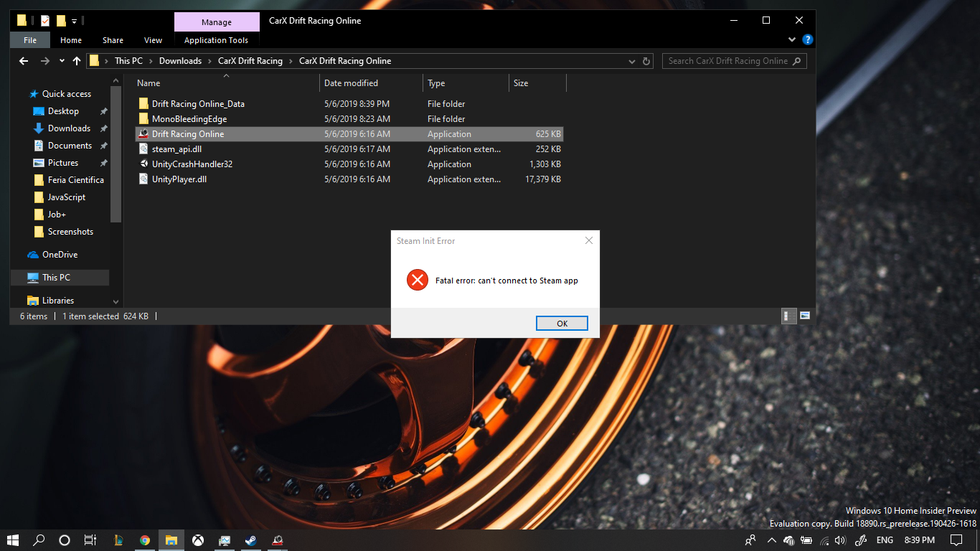Switch to the Home ribbon tab
Image resolution: width=980 pixels, height=551 pixels.
[71, 40]
